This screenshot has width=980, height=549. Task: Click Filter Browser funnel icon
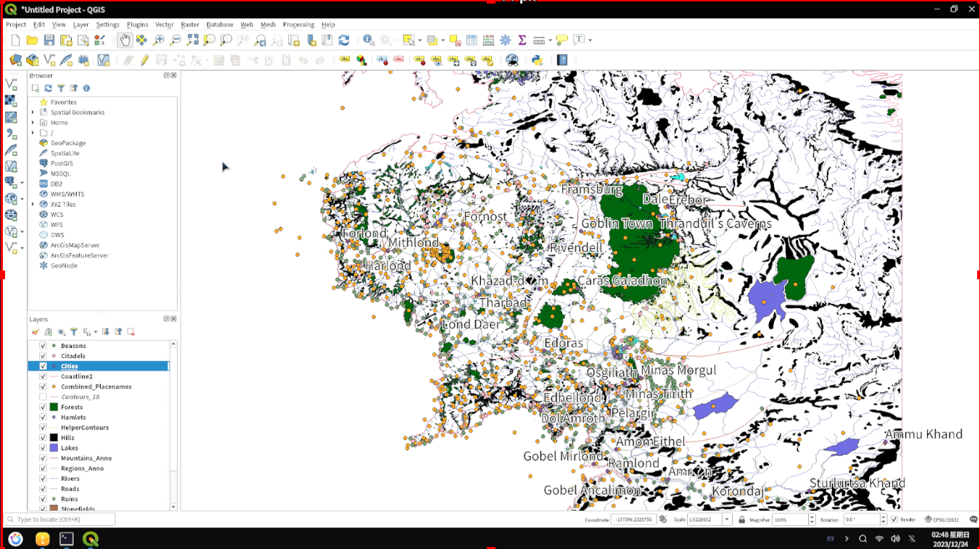(x=61, y=88)
